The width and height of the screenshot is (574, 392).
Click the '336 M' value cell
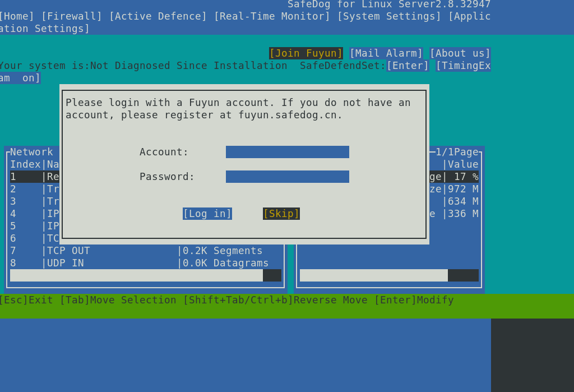tap(463, 214)
